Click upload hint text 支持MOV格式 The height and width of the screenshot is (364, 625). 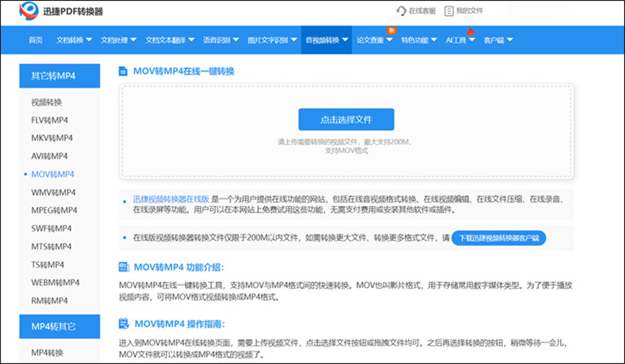[x=347, y=151]
